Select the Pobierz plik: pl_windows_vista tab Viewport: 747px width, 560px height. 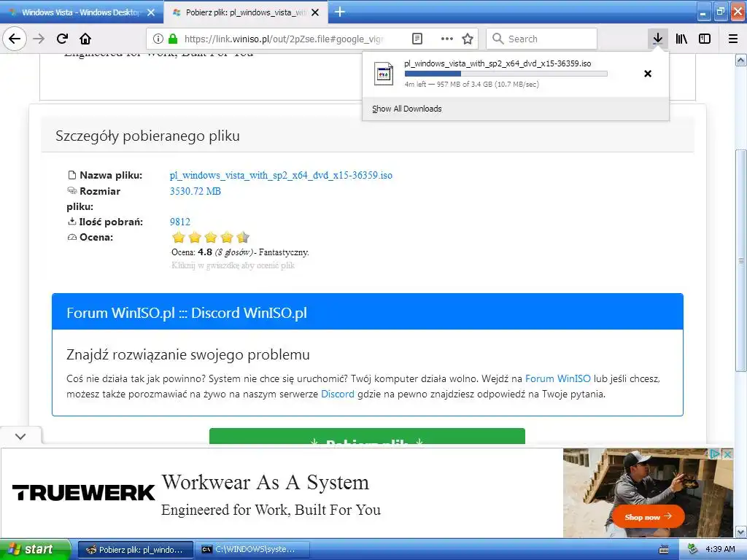pos(246,12)
